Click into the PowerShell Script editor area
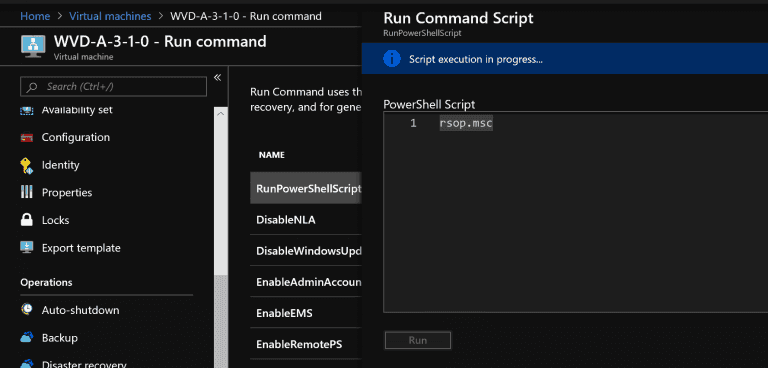 [x=576, y=212]
